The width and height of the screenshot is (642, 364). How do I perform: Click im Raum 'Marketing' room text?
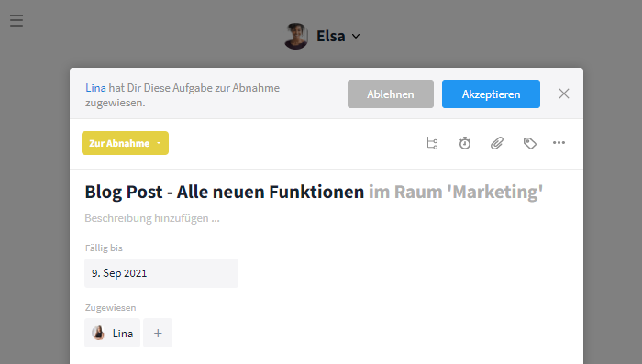456,192
